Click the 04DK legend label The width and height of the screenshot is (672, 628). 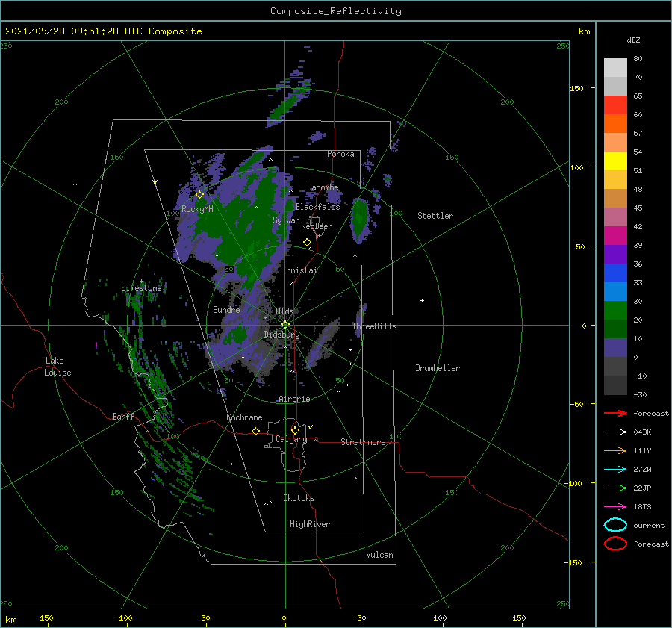pos(642,432)
